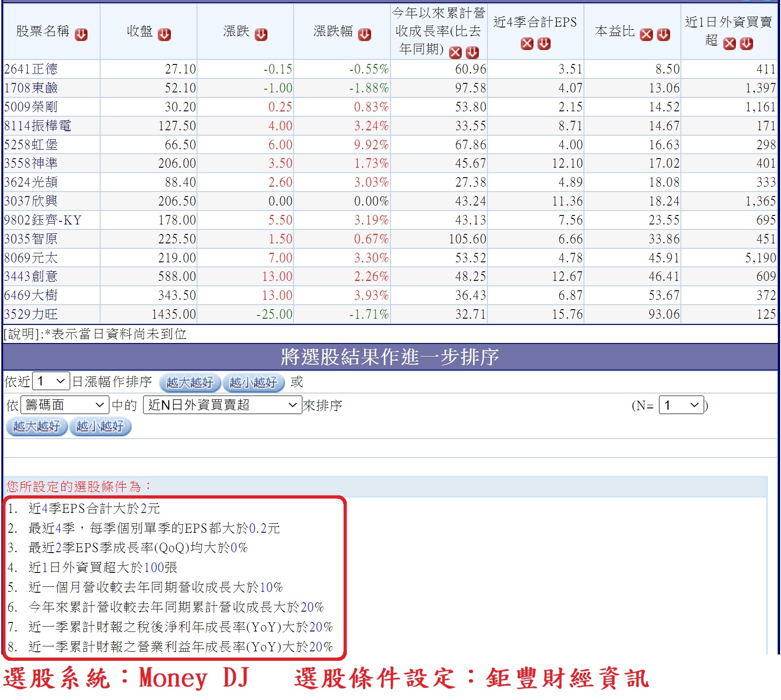Sort by 今年以來累計營收成長率 arrow icon
Image resolution: width=781 pixels, height=700 pixels.
pos(472,52)
